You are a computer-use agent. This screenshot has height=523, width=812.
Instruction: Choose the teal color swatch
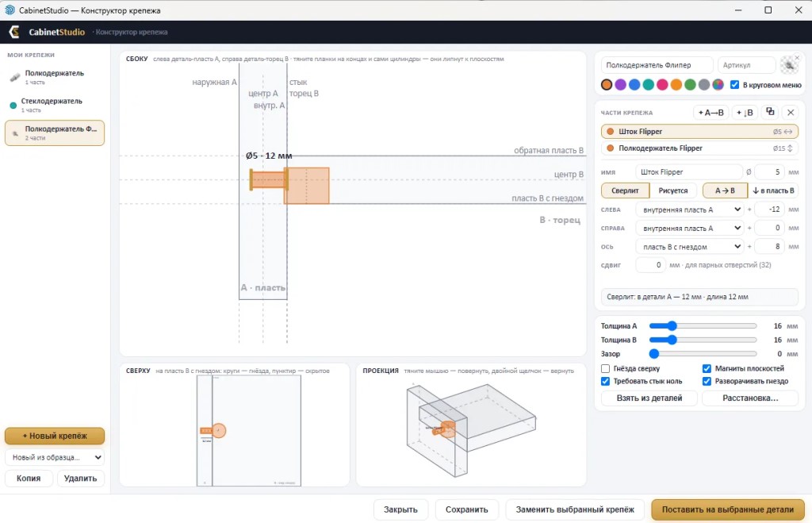649,84
